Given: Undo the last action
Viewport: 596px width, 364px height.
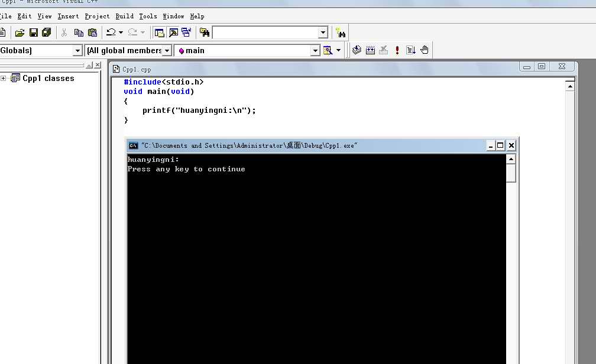Looking at the screenshot, I should (111, 32).
